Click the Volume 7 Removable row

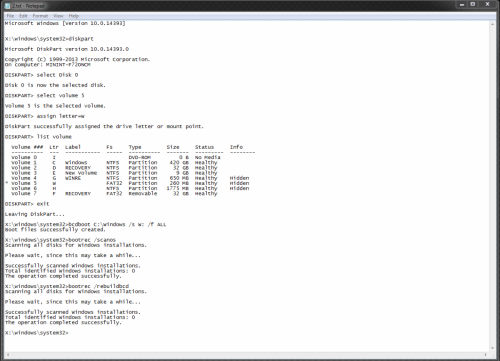point(114,194)
